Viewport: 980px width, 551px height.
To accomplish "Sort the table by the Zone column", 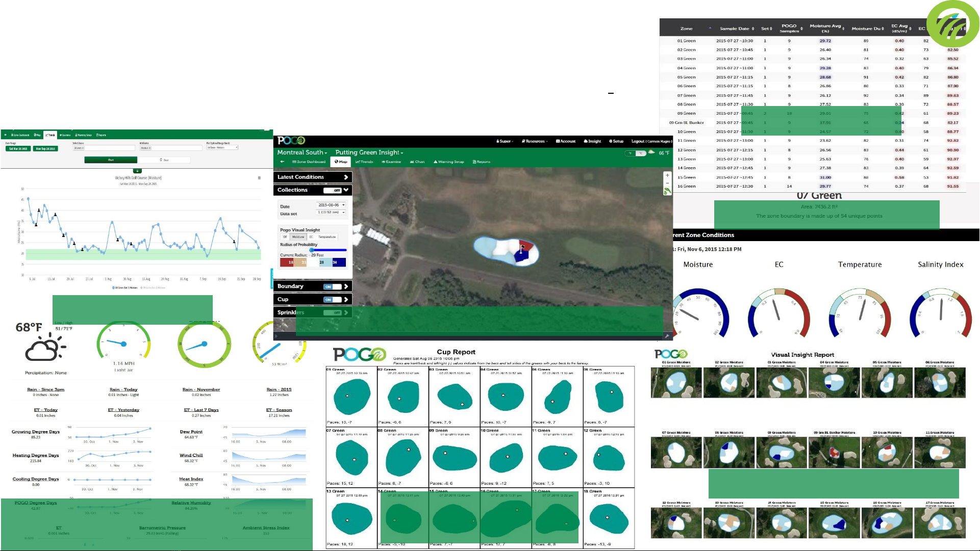I will [687, 29].
